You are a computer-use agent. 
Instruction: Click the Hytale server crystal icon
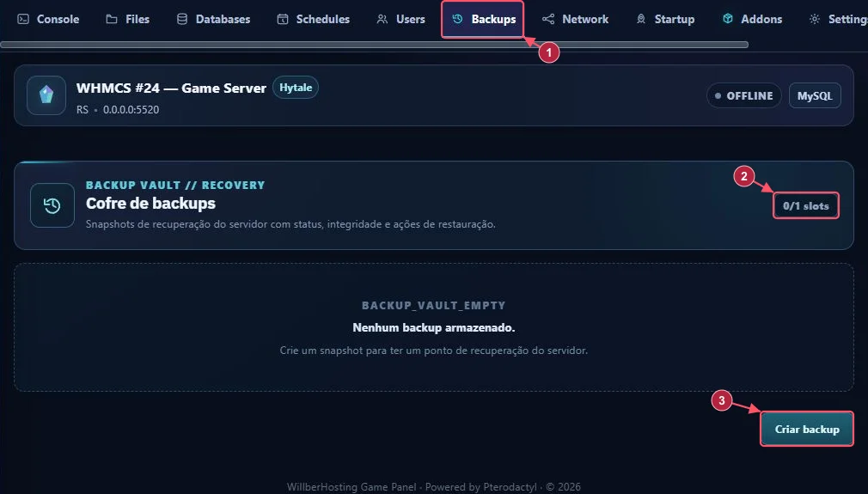click(46, 95)
